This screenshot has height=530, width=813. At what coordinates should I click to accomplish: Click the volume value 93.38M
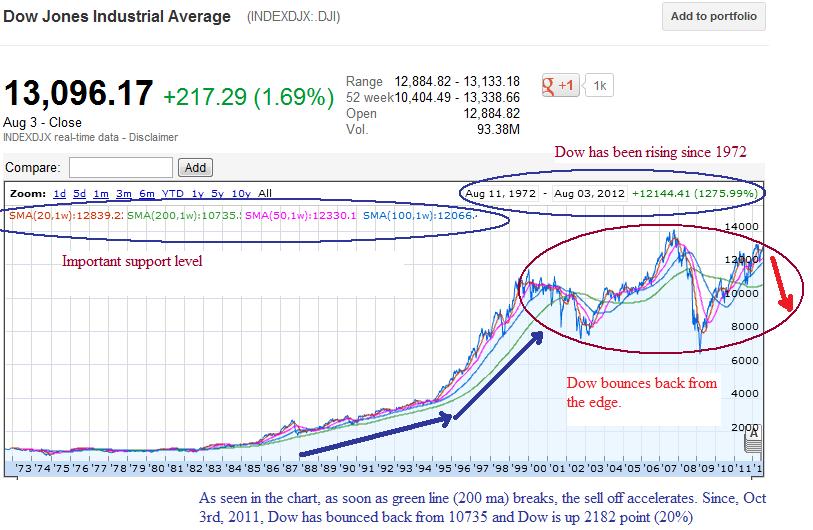click(498, 129)
